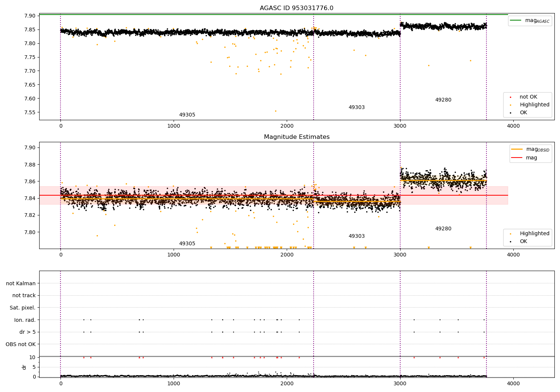Click OBSID label 49303 in the top plot
The width and height of the screenshot is (560, 392).
(357, 108)
